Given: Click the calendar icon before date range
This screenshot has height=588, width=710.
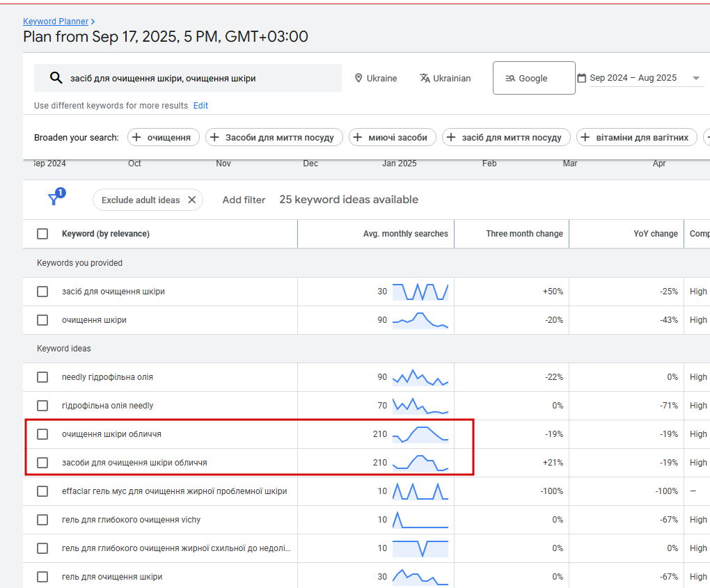Looking at the screenshot, I should 582,78.
